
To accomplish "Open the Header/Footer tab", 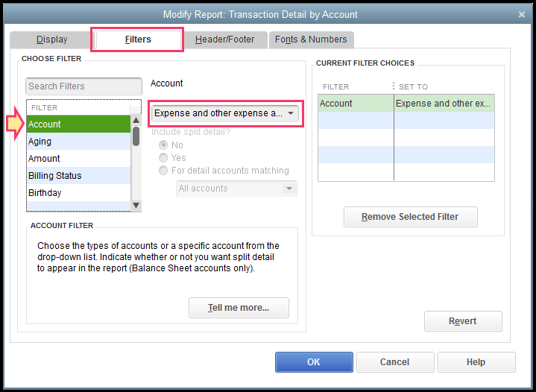I will coord(224,39).
